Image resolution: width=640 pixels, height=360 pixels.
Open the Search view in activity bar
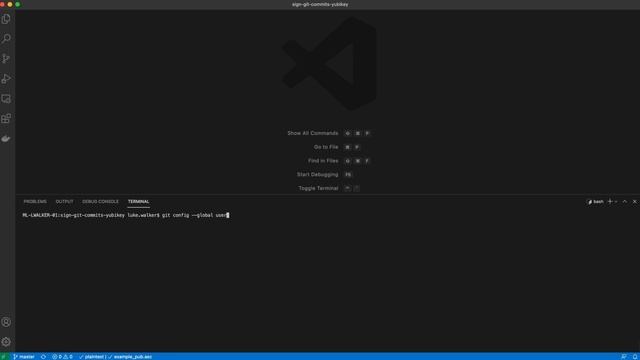[6, 39]
